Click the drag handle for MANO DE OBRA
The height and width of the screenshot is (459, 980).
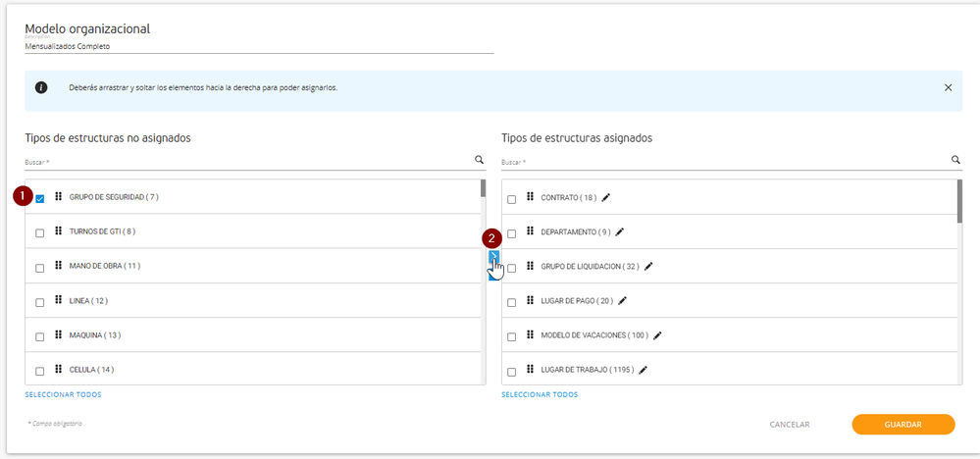(x=59, y=266)
